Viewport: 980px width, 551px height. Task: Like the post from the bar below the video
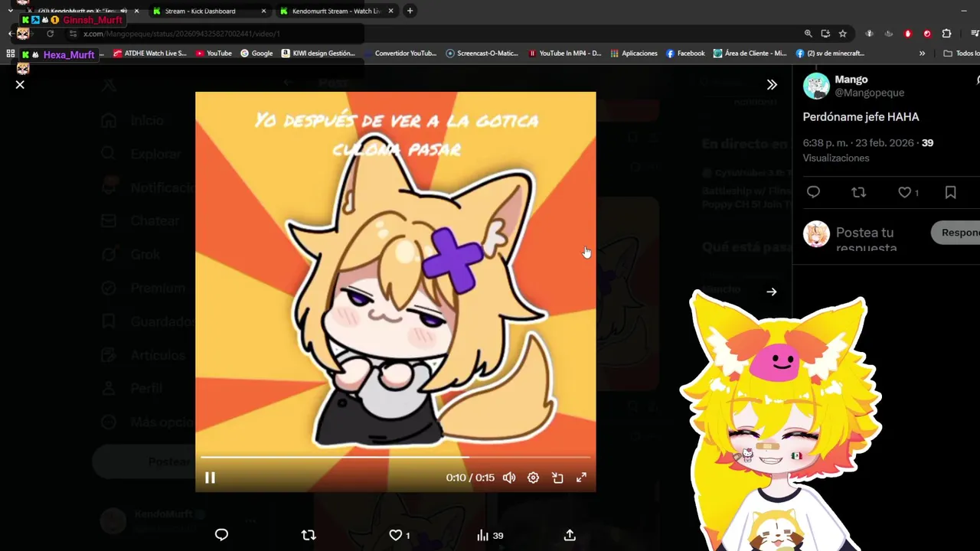(x=400, y=535)
